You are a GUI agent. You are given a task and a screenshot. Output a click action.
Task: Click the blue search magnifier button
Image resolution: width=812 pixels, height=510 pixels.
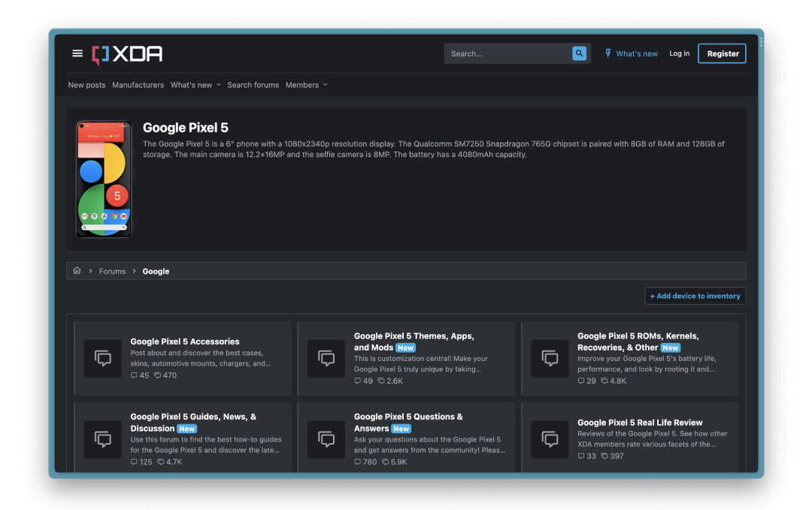tap(579, 53)
